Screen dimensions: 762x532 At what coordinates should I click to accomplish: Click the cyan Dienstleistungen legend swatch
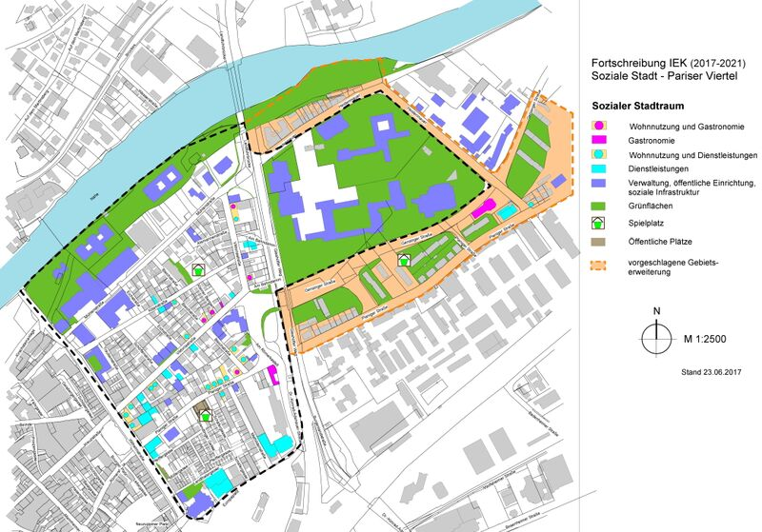coord(598,168)
